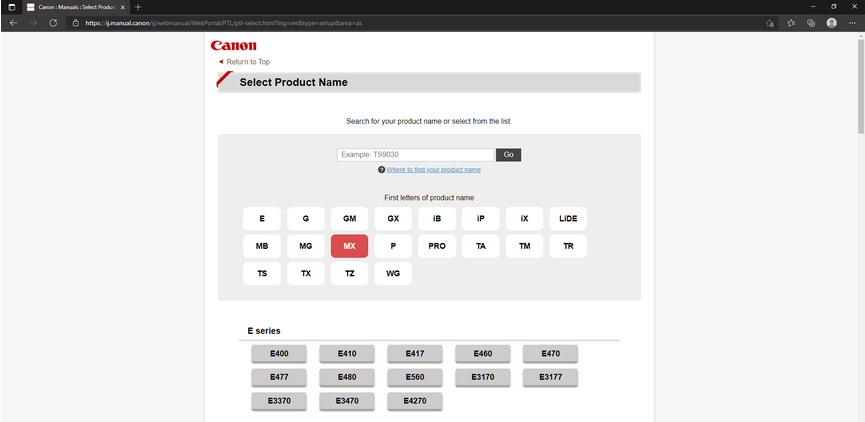
Task: Click the product name search field
Action: coord(415,155)
